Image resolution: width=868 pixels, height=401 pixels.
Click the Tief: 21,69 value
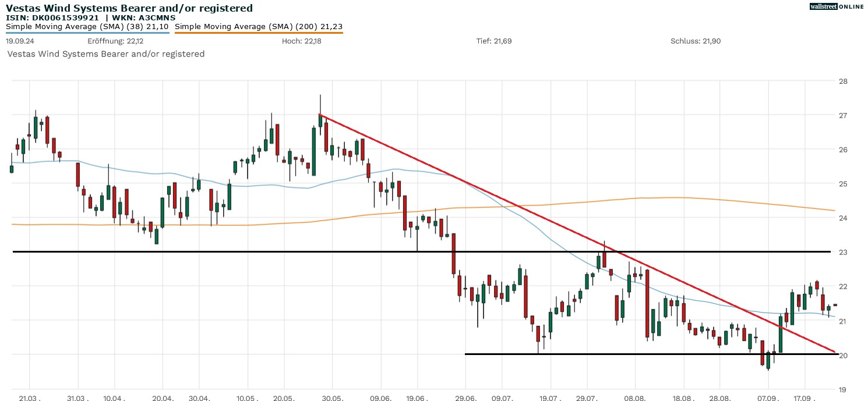pyautogui.click(x=494, y=41)
